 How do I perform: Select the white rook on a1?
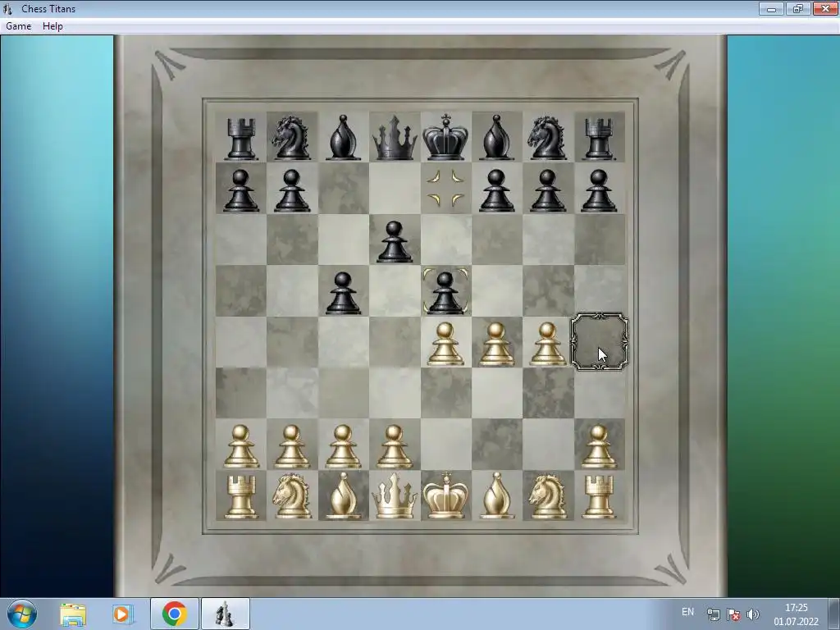click(240, 497)
